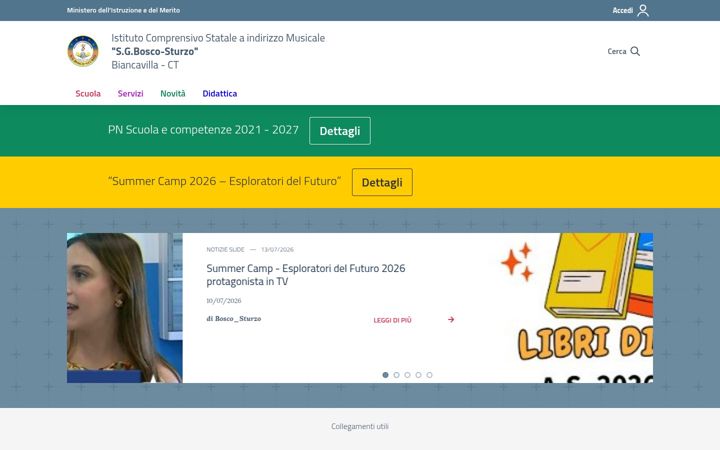
Task: Open the Scuola menu
Action: [x=88, y=94]
